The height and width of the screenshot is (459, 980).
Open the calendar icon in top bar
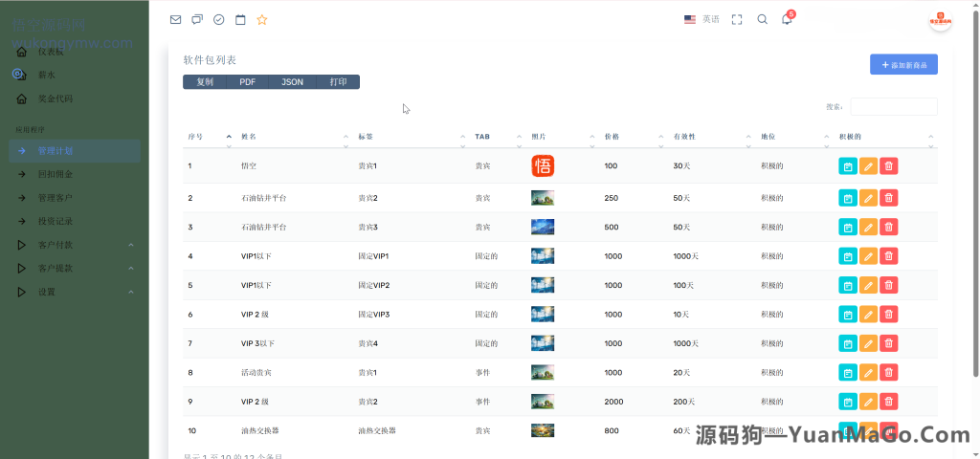coord(240,20)
